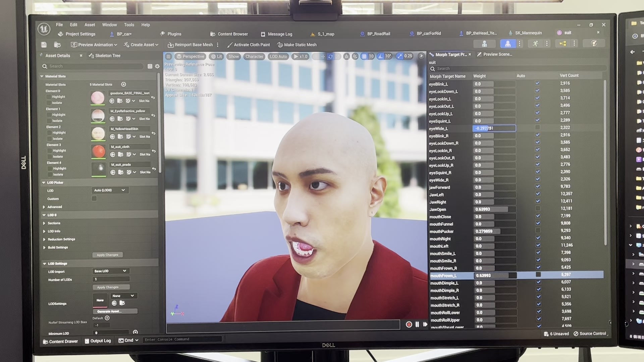Toggle rotation snap angle icon

click(x=380, y=56)
